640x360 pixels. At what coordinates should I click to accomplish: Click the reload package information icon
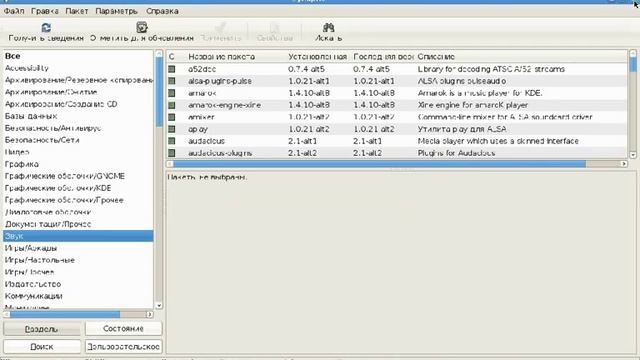pos(46,27)
